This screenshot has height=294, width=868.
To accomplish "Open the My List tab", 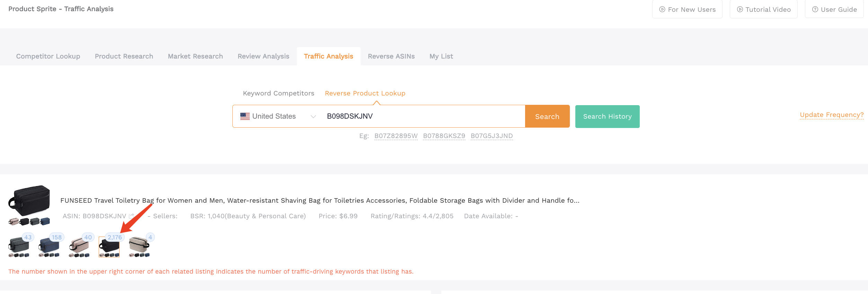I will 441,56.
